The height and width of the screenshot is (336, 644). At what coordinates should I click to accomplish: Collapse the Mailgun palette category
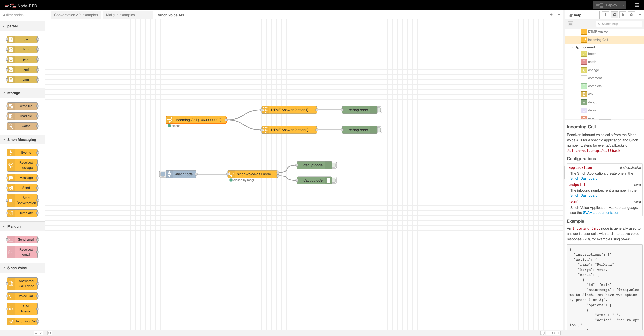pyautogui.click(x=22, y=226)
